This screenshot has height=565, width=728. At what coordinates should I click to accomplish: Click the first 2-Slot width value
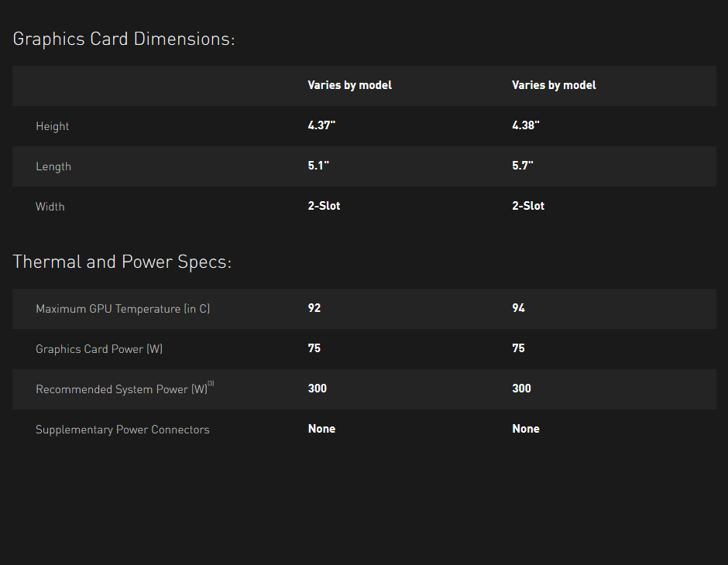point(324,206)
